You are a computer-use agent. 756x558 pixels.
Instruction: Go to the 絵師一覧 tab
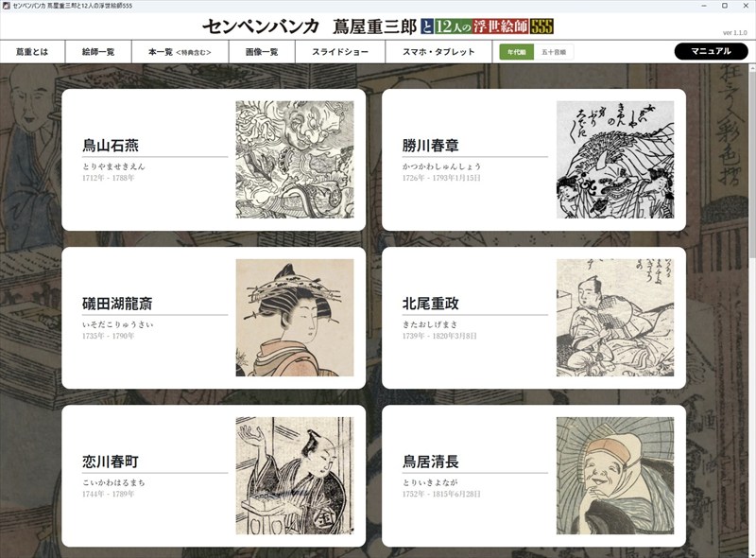(x=96, y=52)
